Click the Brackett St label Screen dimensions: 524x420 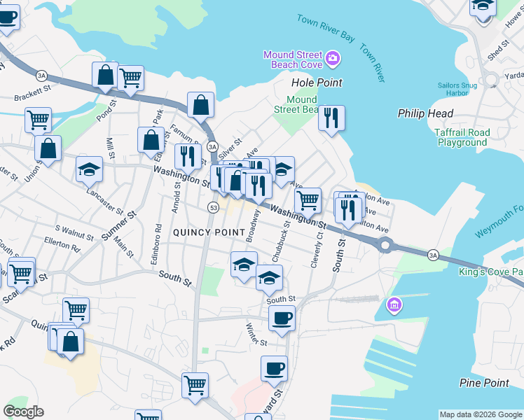(33, 93)
